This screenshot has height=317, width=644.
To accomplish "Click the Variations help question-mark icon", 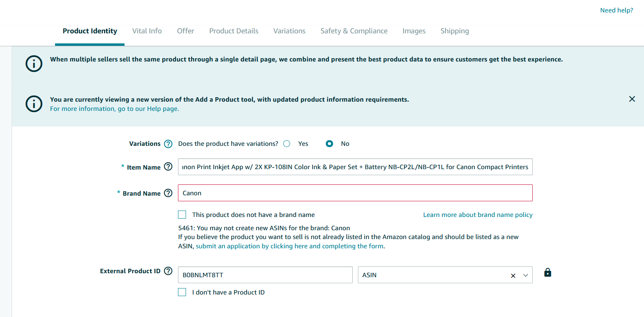I will 168,144.
